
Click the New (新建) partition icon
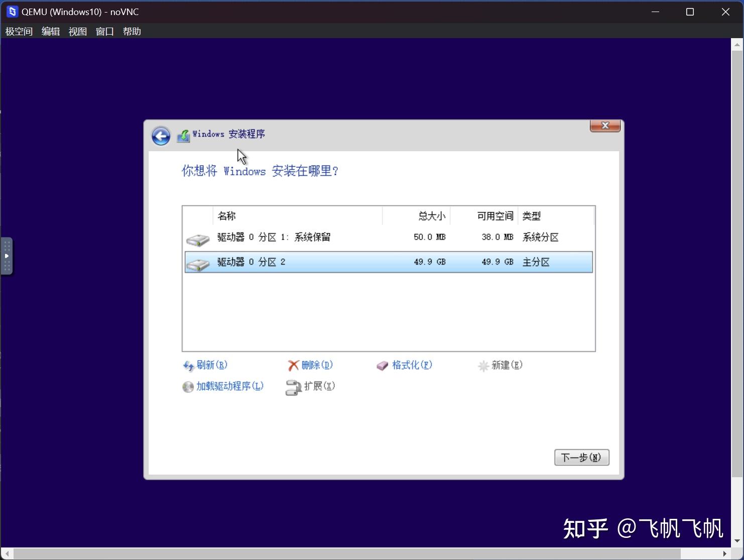pos(483,366)
